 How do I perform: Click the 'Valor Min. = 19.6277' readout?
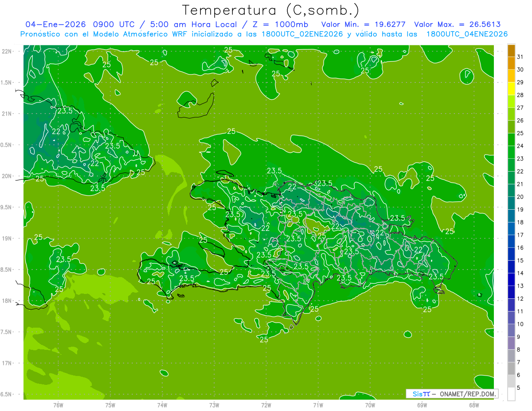point(363,24)
